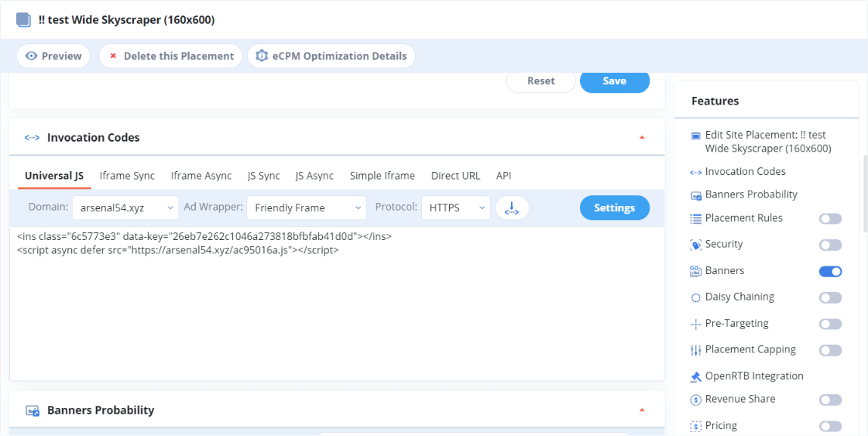Image resolution: width=868 pixels, height=436 pixels.
Task: Click the right-side vertical scrollbar
Action: [864, 194]
